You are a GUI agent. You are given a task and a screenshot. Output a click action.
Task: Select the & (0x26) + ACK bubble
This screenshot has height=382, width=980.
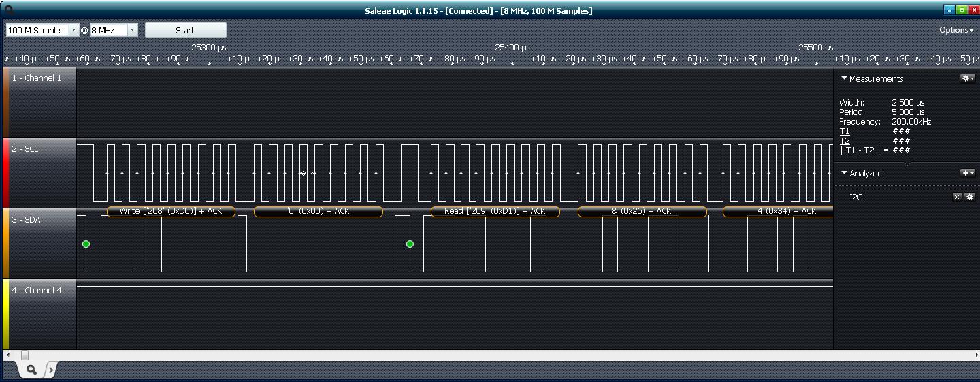[x=642, y=212]
